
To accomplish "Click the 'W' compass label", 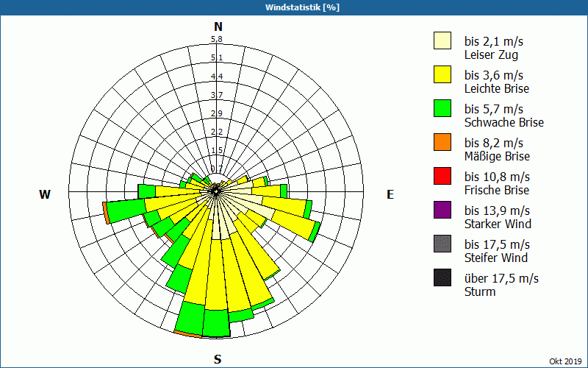I will coord(45,194).
